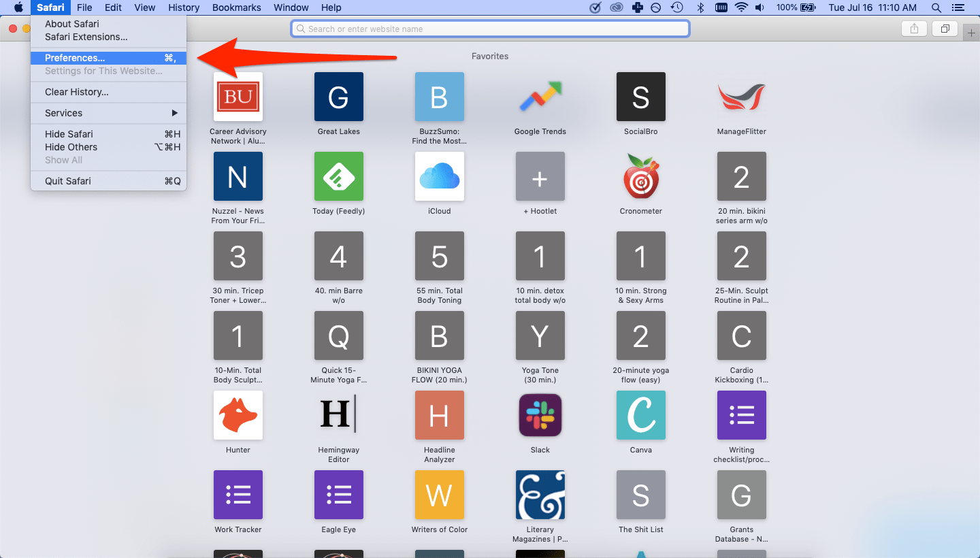Open the Canva favorite
This screenshot has height=558, width=980.
tap(641, 415)
